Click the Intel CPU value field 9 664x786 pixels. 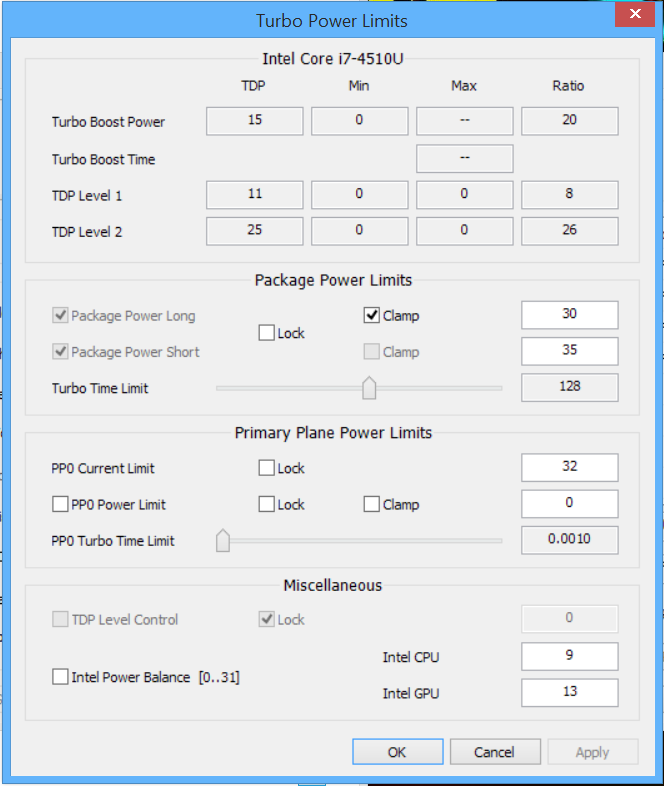(570, 656)
